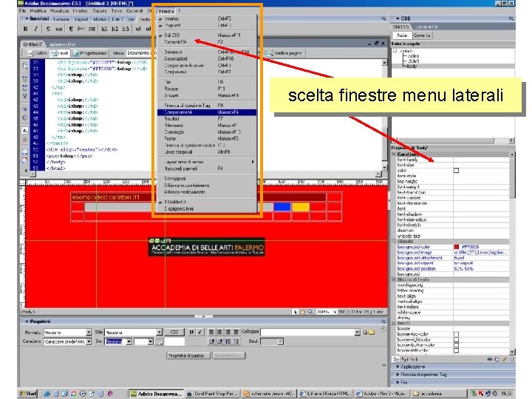
Task: Toggle Stili CSS panel in Finestra menu
Action: [207, 35]
